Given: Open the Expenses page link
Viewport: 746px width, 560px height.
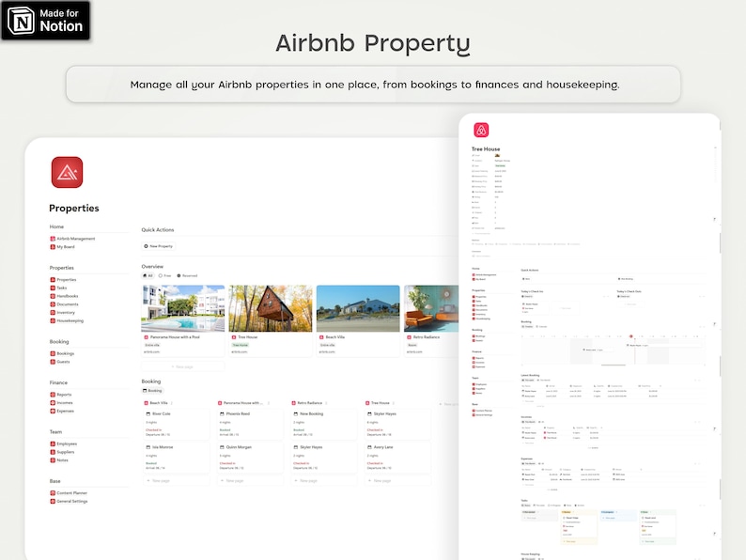Looking at the screenshot, I should point(65,412).
